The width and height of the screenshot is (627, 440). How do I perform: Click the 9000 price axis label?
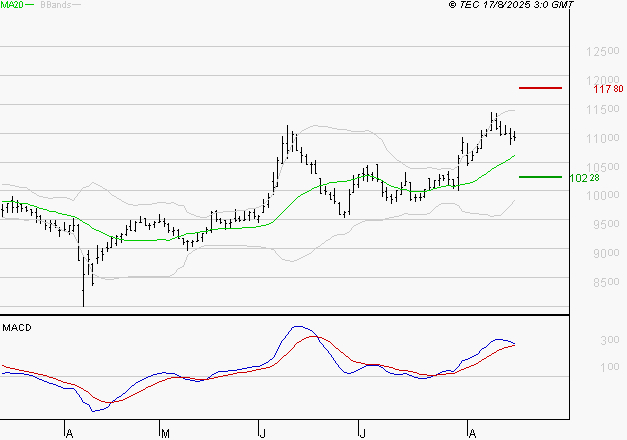[x=606, y=253]
